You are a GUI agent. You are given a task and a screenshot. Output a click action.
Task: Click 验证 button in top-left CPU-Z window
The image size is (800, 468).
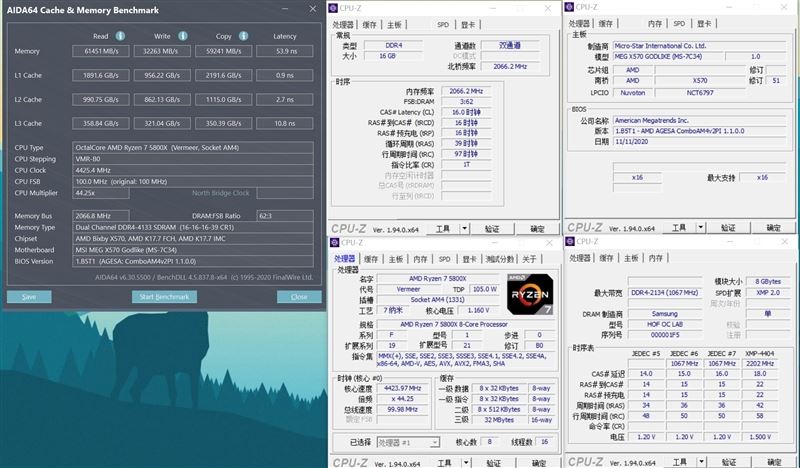(x=492, y=229)
